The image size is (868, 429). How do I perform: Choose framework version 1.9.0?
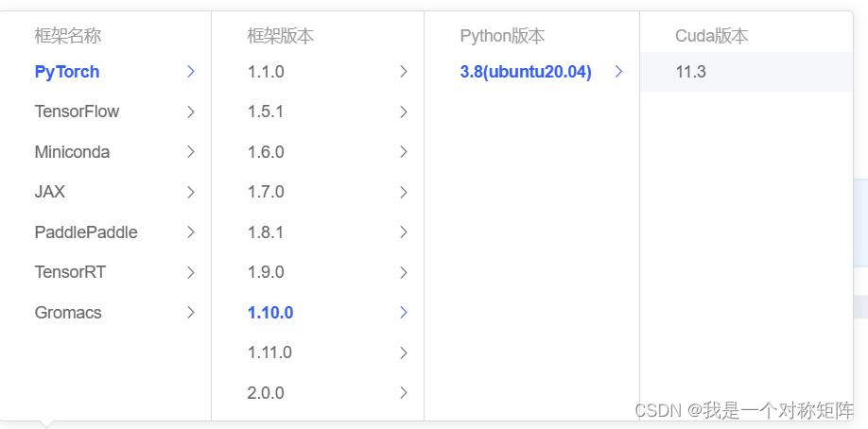[266, 272]
